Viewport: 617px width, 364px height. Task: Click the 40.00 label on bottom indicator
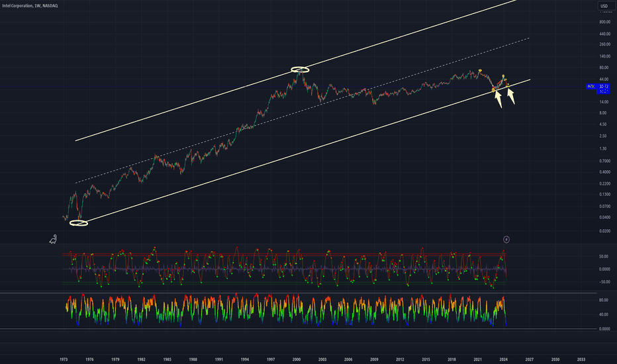pyautogui.click(x=604, y=314)
